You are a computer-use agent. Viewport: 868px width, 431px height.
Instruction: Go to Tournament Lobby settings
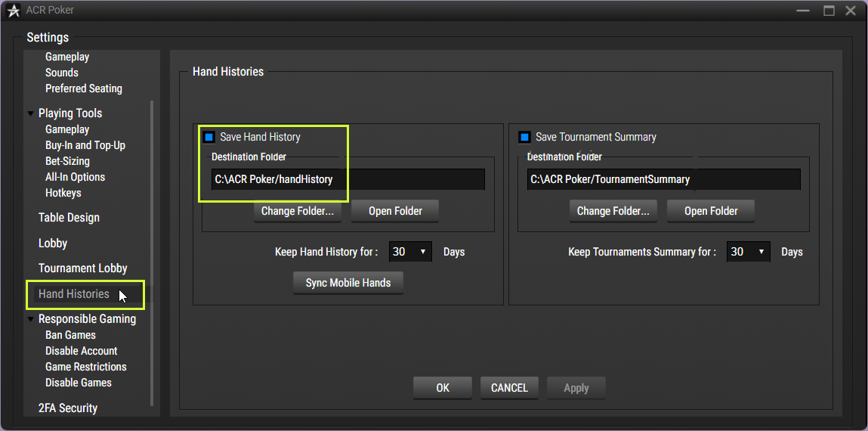coord(83,268)
